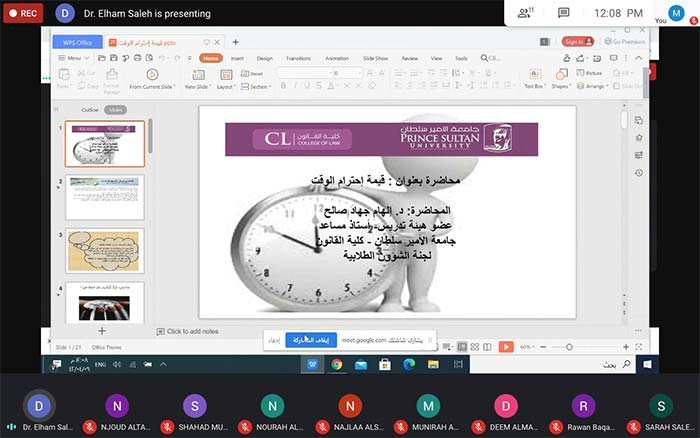Open the Arrange dropdown
The image size is (700, 438).
[593, 86]
